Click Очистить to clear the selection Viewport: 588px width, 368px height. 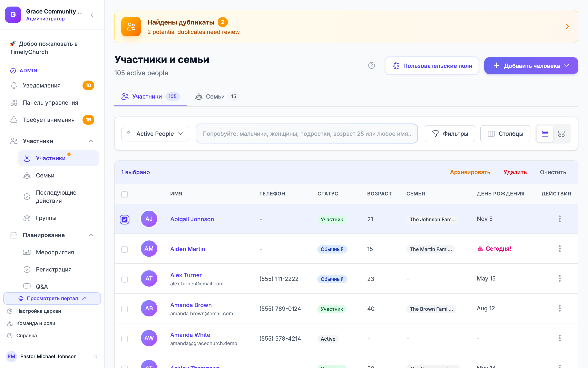(553, 172)
